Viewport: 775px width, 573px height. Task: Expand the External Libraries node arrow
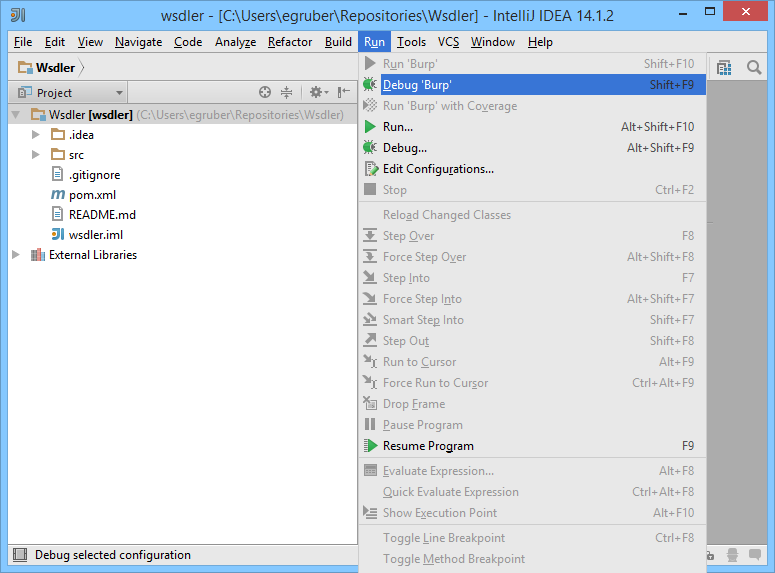pos(16,255)
